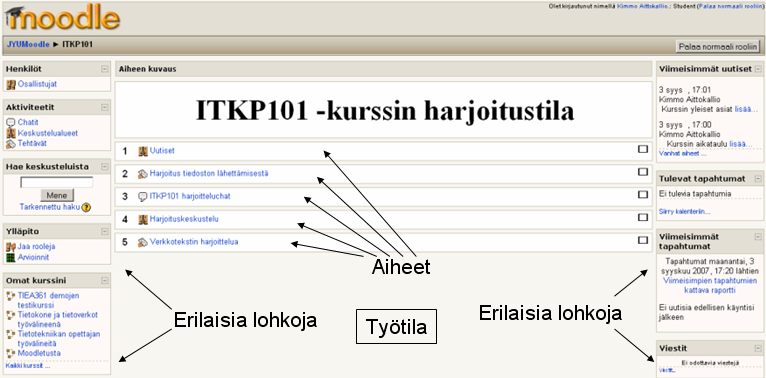Toggle the box for topic 3 harjoitteluchat
The image size is (766, 378).
(643, 194)
